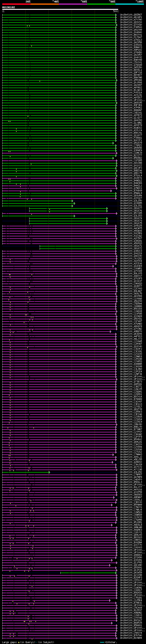Image resolution: width=146 pixels, height=644 pixels.
Task: Click the UniRef100_B9N4Y3 entry
Action: tap(131, 47)
